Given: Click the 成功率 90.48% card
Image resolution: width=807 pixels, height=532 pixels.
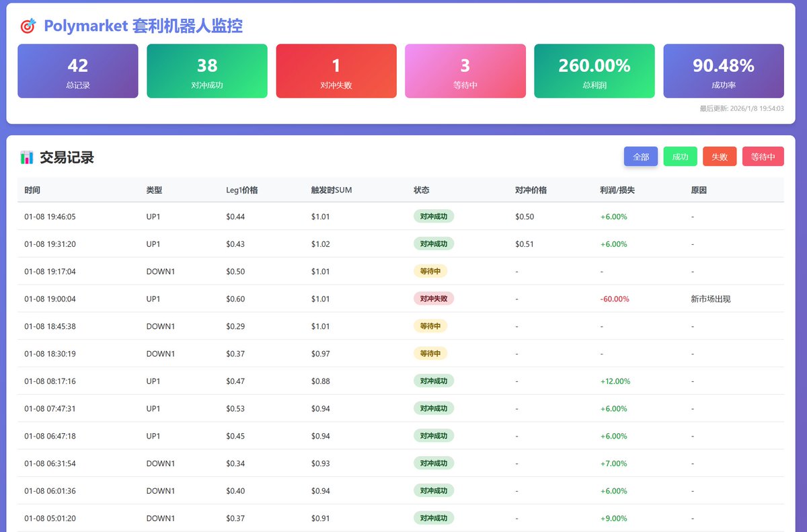Looking at the screenshot, I should pos(724,71).
